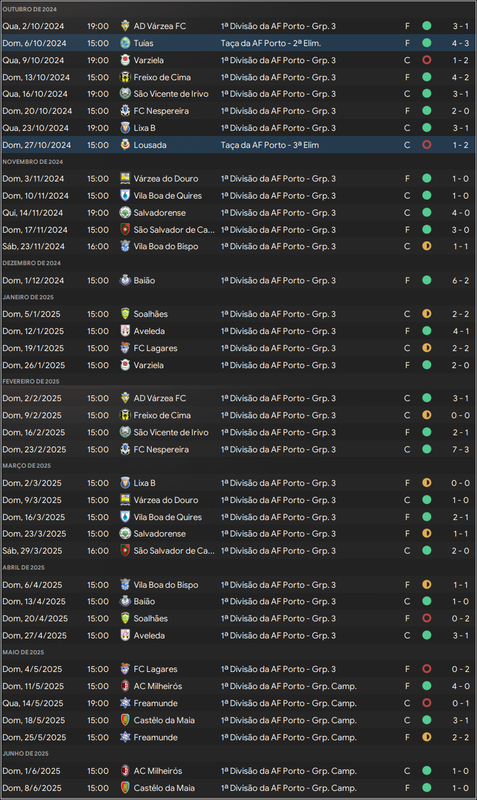The height and width of the screenshot is (800, 477).
Task: Click Castêlo da Maia badge on 18/5/2025
Action: [125, 720]
